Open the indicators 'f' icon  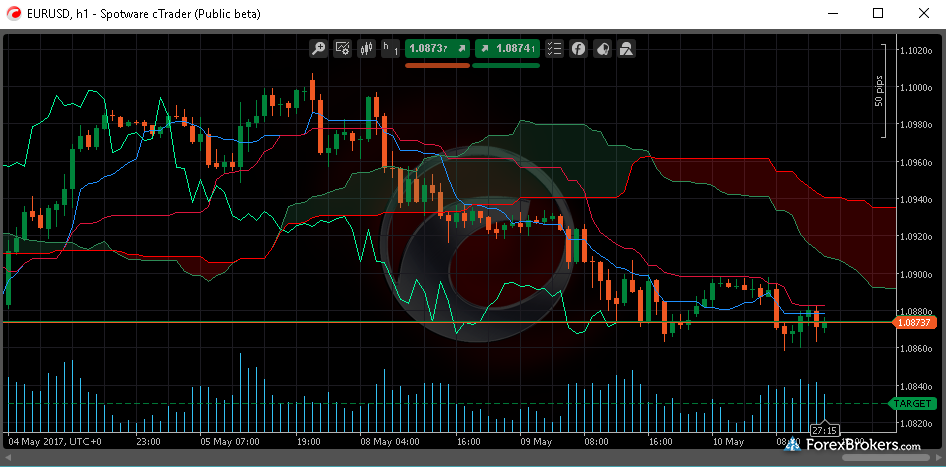578,48
